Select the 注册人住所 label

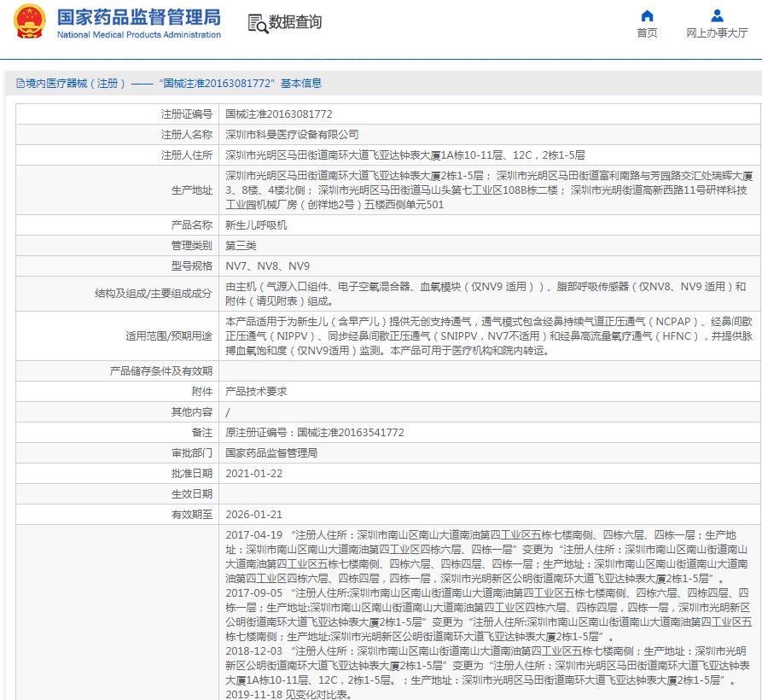[187, 155]
